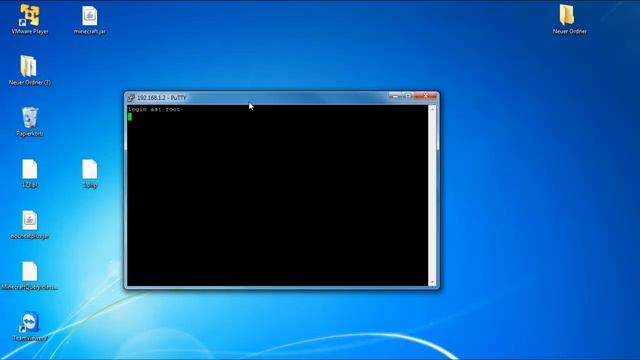Image resolution: width=640 pixels, height=360 pixels.
Task: Minimize the PuTTY window
Action: [x=395, y=96]
